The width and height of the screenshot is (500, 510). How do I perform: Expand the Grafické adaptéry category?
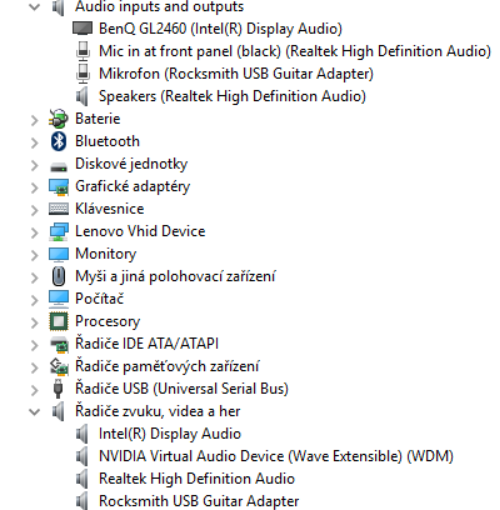point(34,188)
